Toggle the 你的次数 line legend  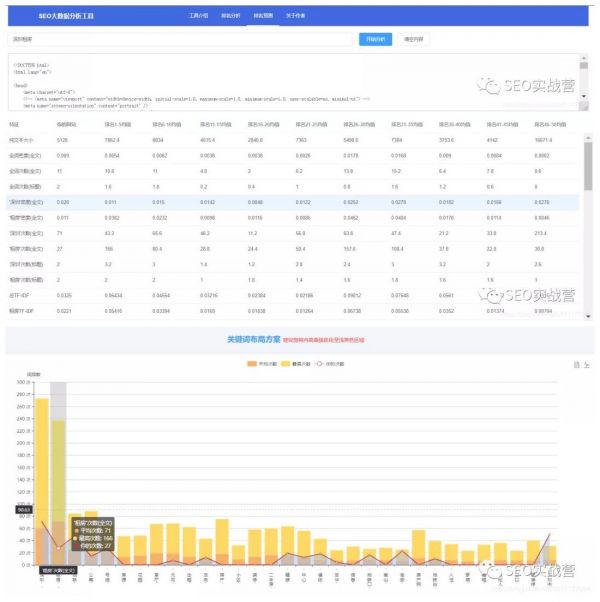tap(335, 361)
